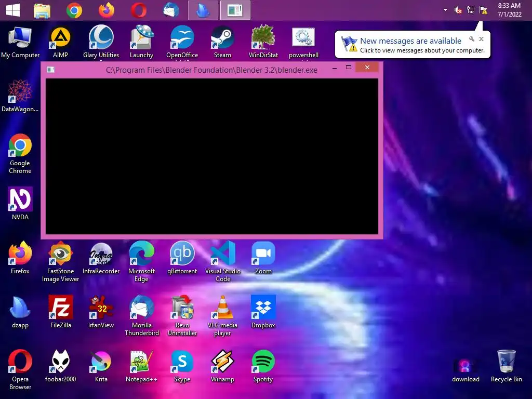
Task: Select the Winamp desktop shortcut
Action: (x=222, y=366)
